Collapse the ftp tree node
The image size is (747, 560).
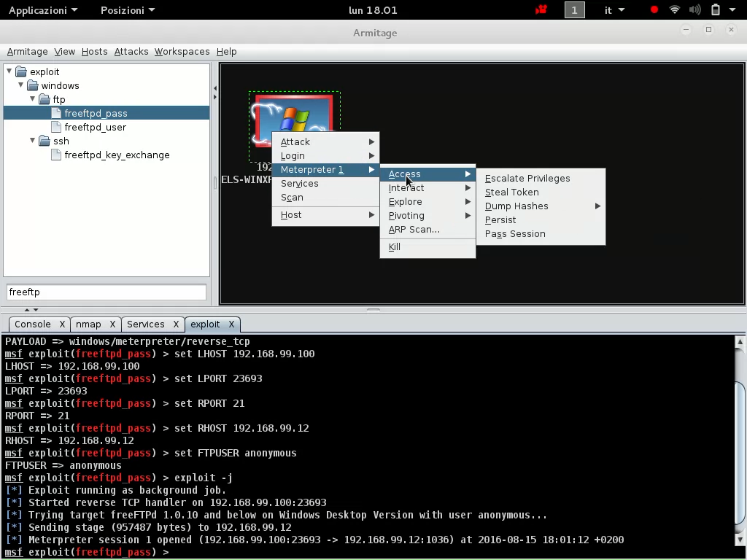click(x=32, y=98)
